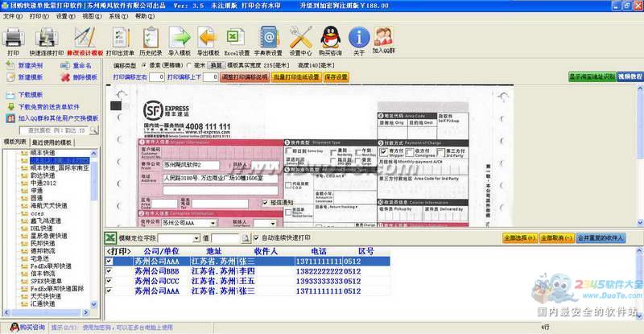Click 购买咨询 QQ penguin toolbar icon
Viewport: 644px width, 334px height.
click(331, 38)
